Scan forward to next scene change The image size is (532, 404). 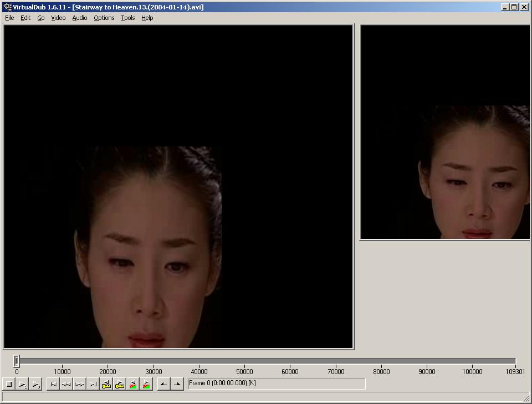146,384
